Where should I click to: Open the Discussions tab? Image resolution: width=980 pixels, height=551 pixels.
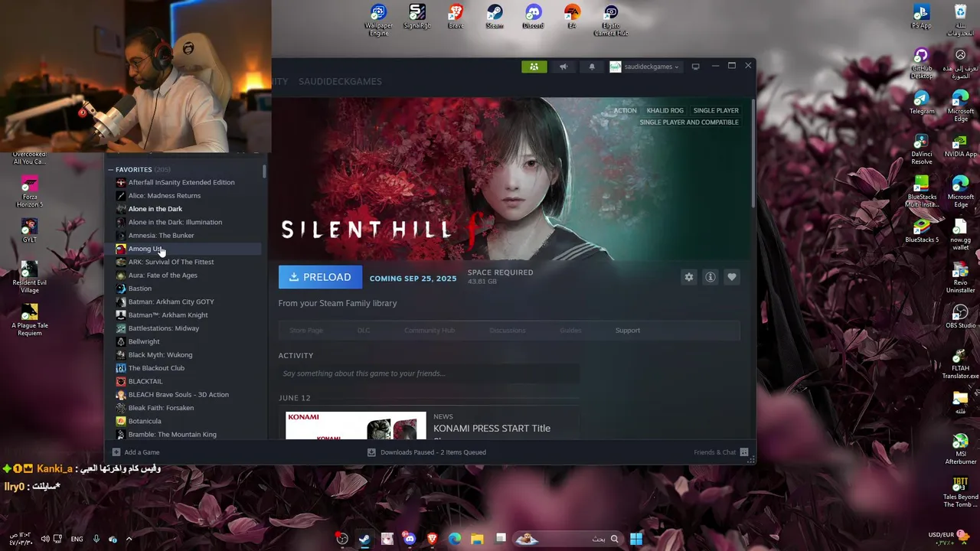click(x=508, y=331)
